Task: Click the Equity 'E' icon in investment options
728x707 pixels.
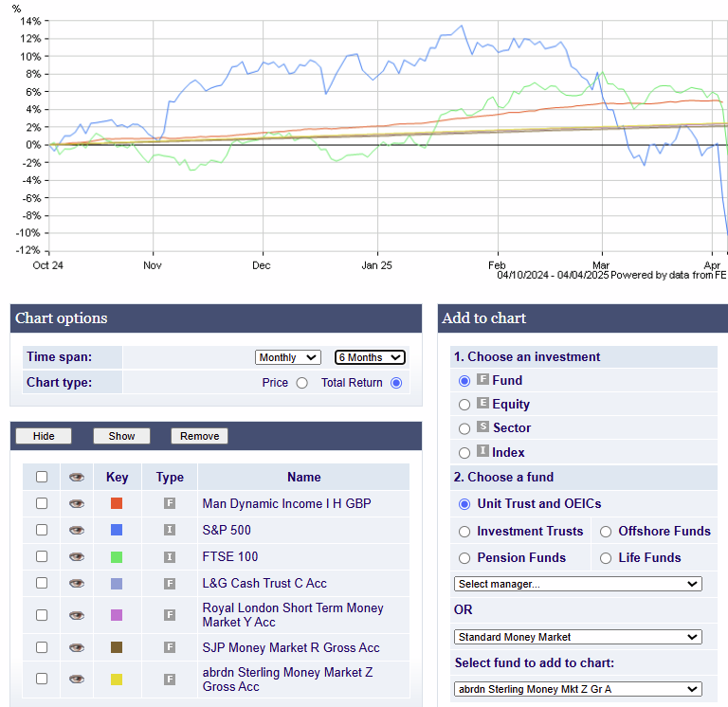Action: pyautogui.click(x=482, y=404)
